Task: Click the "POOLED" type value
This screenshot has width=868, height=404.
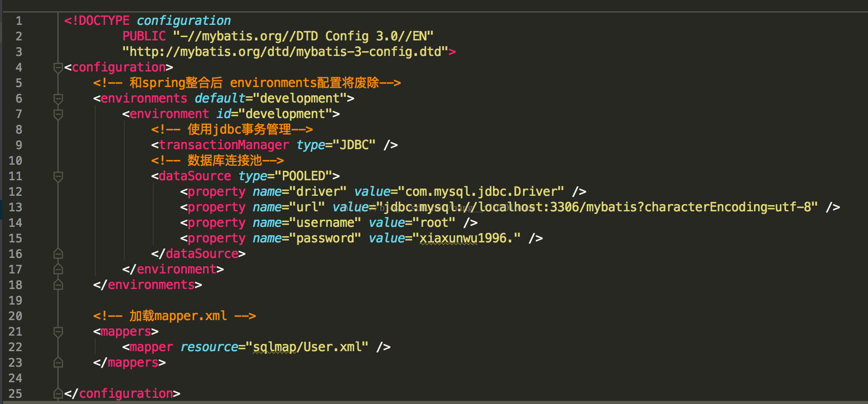Action: point(303,176)
